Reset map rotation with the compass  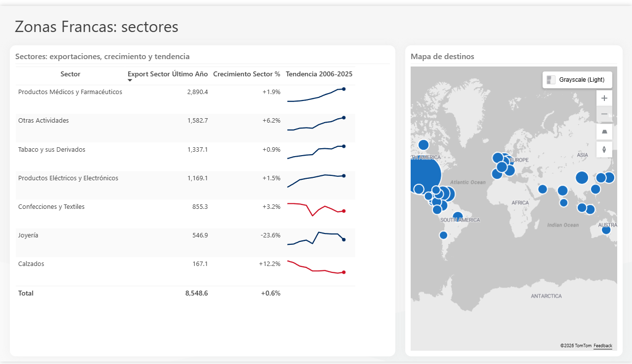(604, 149)
